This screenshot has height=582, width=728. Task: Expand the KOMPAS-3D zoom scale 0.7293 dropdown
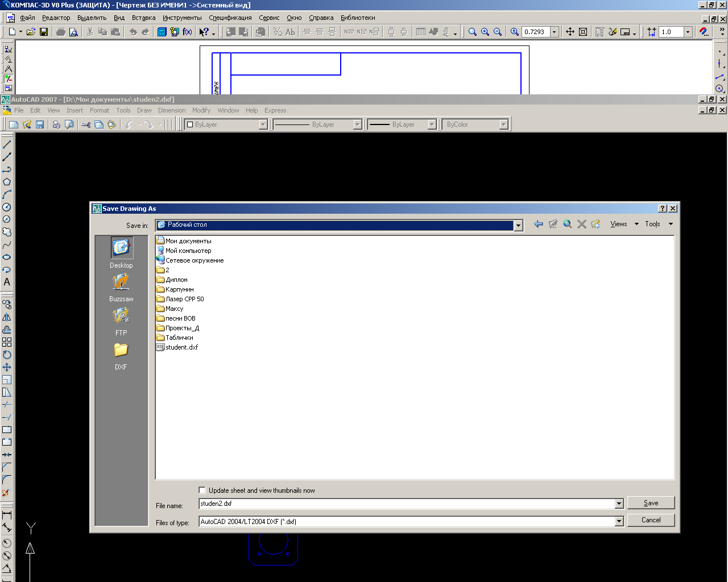pos(554,32)
